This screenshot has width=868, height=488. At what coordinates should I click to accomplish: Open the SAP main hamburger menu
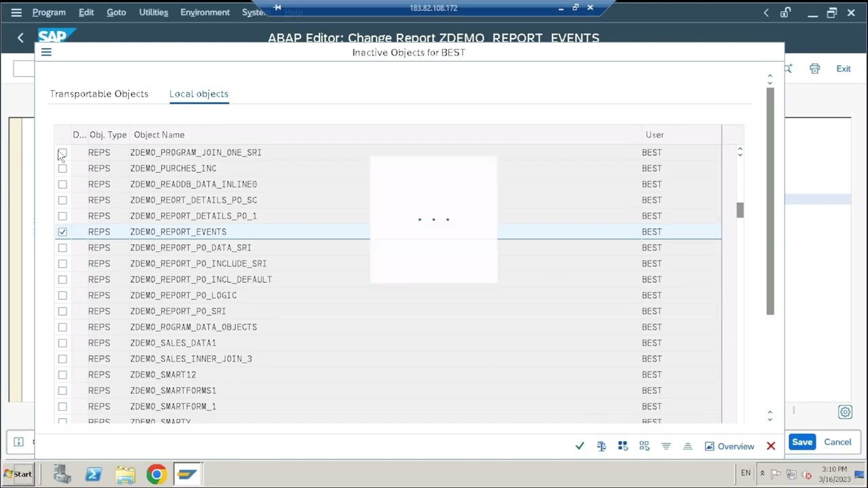coord(16,12)
